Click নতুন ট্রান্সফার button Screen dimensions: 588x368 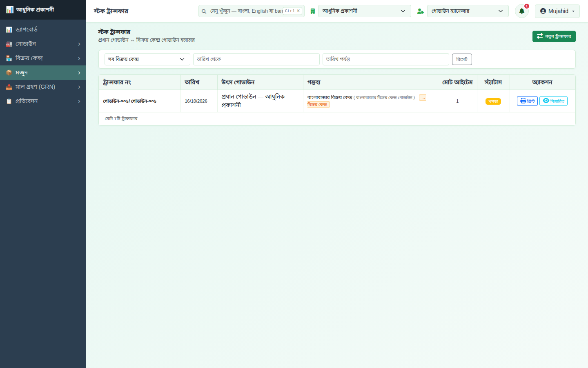point(554,36)
